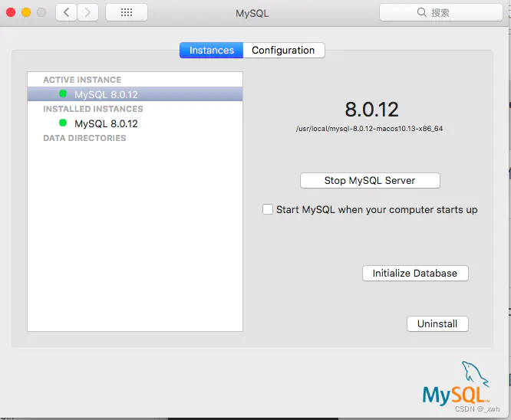The image size is (511, 420).
Task: Close the window with red button
Action: (x=11, y=12)
